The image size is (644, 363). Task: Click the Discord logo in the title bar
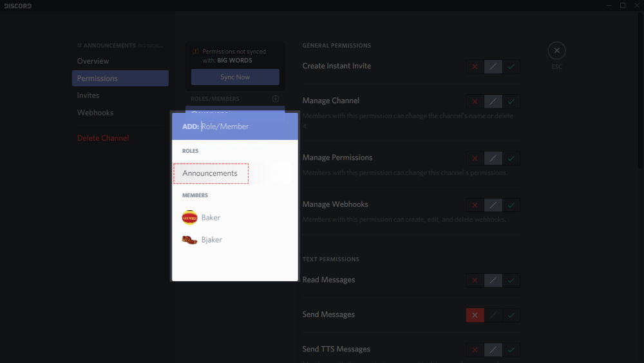(17, 6)
